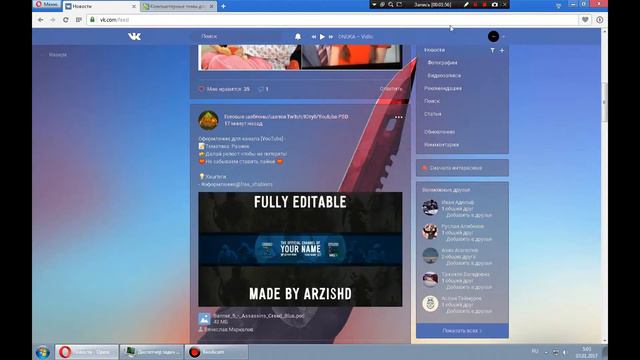Viewport: 640px width, 360px height.
Task: Open a new browser tab
Action: pos(223,6)
